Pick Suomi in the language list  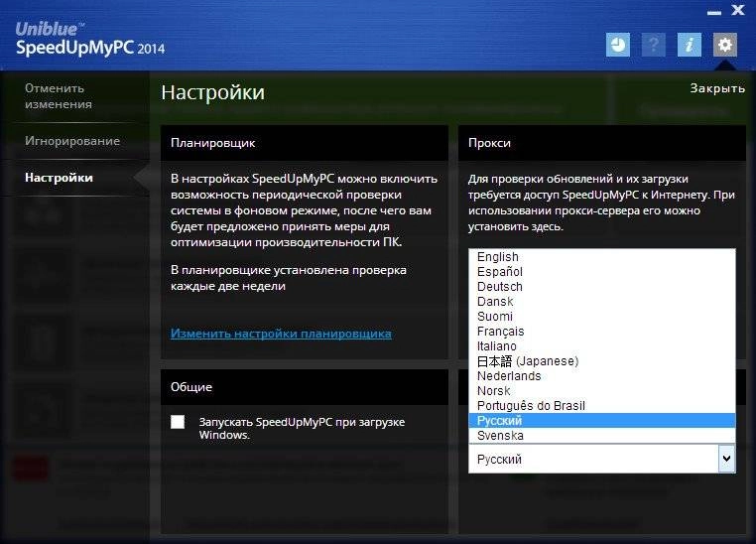coord(601,317)
